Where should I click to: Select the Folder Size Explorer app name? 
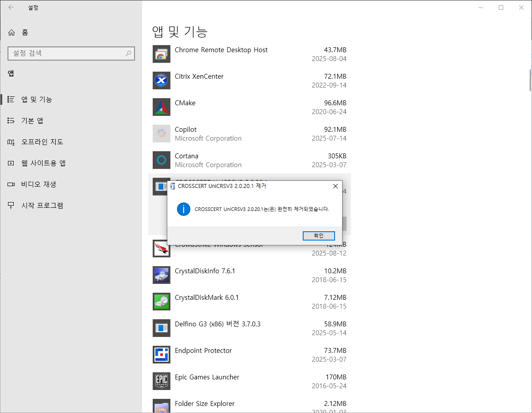[204, 404]
